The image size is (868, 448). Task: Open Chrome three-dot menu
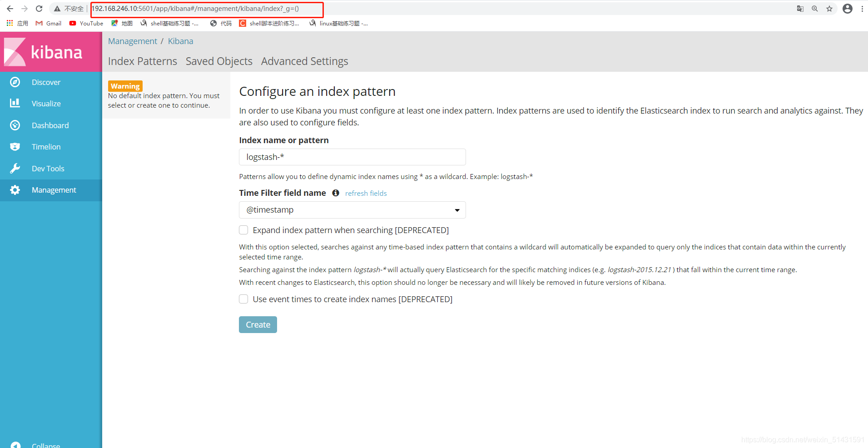(862, 9)
